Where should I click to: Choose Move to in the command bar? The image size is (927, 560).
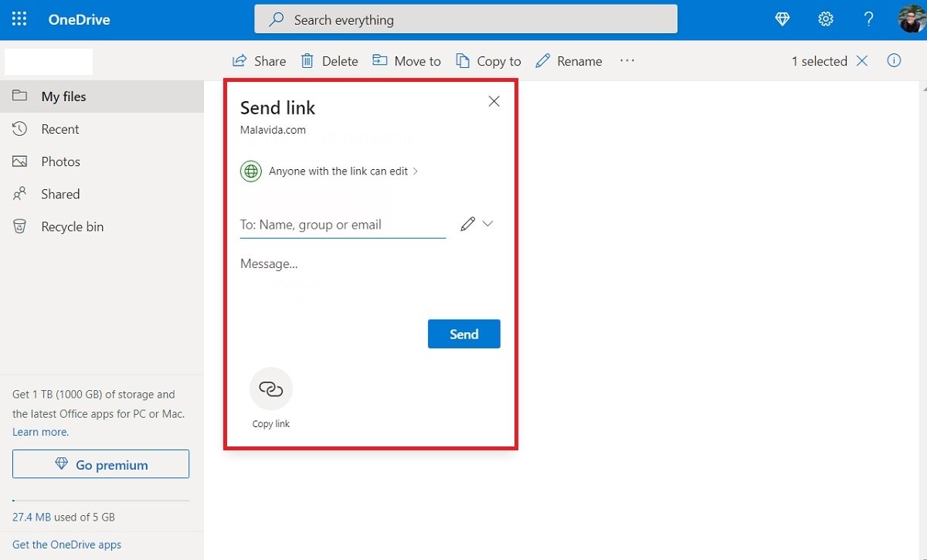click(406, 61)
